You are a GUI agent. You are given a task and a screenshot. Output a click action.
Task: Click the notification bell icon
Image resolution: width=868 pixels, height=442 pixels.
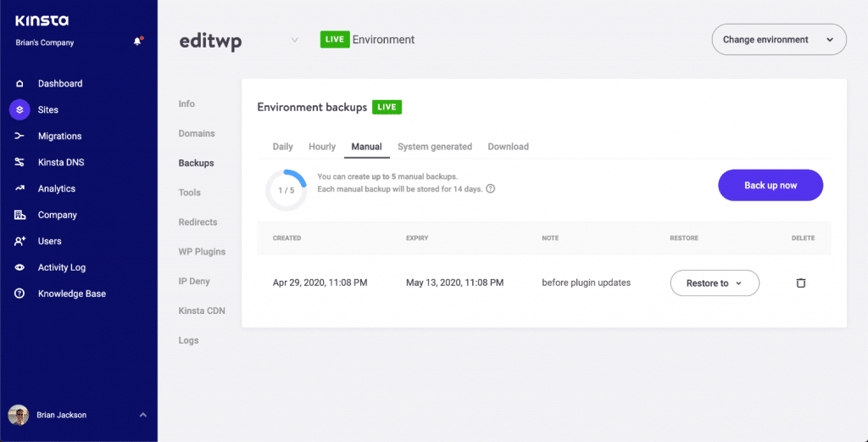tap(137, 42)
